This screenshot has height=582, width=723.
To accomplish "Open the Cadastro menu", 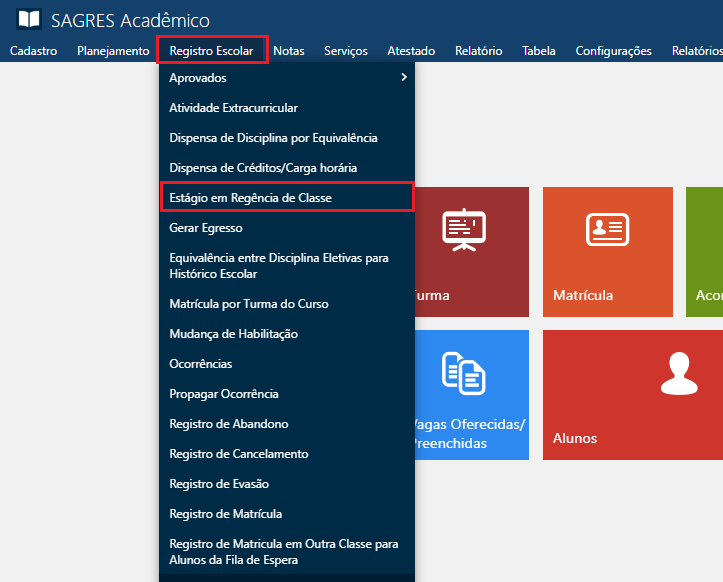I will [33, 51].
